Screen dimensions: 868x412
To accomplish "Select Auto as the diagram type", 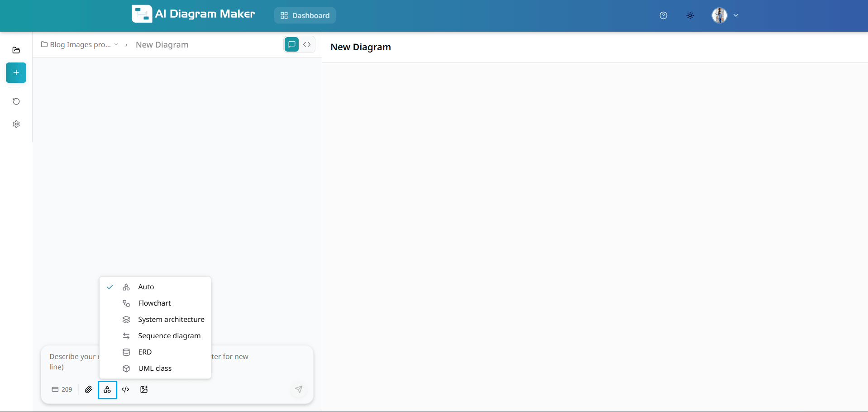I will pos(145,287).
